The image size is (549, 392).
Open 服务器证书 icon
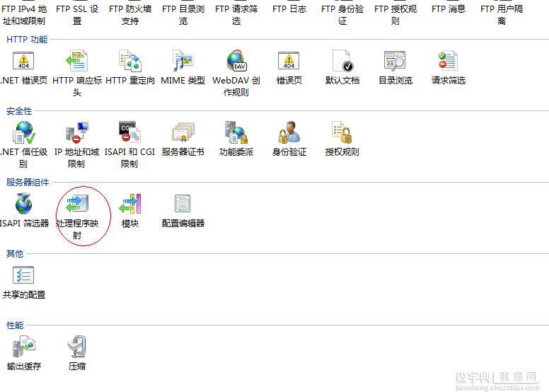[x=183, y=132]
